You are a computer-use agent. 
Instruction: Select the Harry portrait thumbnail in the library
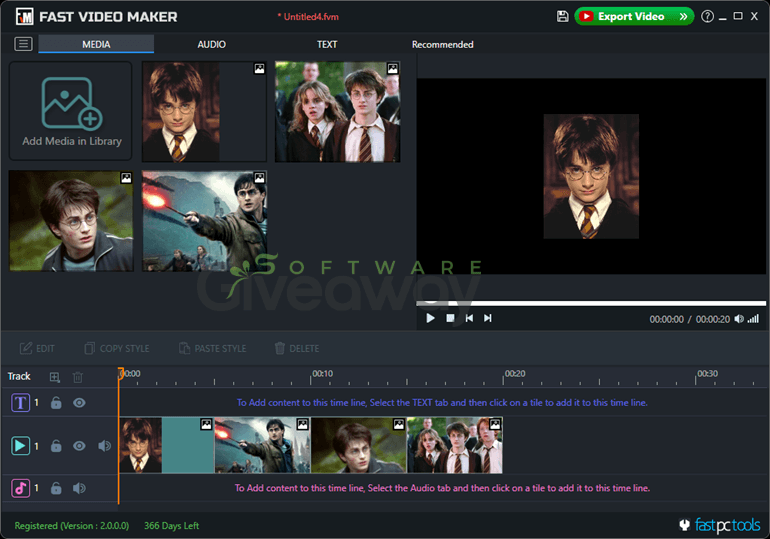click(204, 111)
